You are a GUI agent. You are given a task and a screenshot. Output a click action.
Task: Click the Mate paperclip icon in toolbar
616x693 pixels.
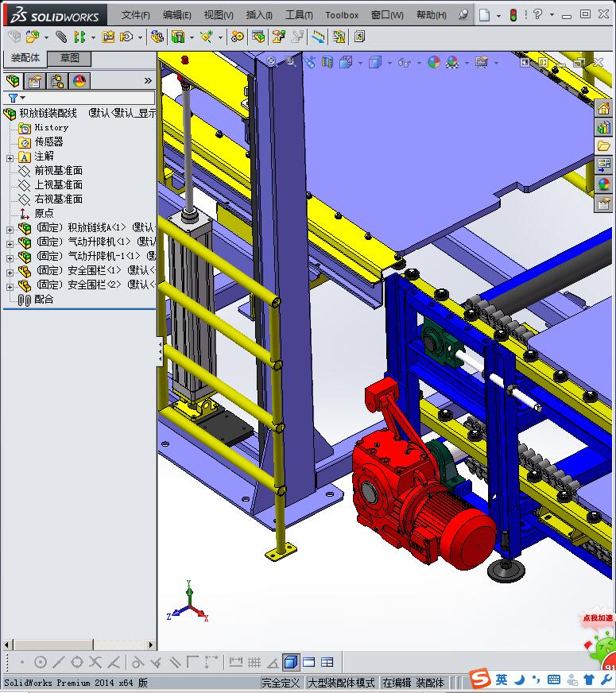(x=61, y=37)
